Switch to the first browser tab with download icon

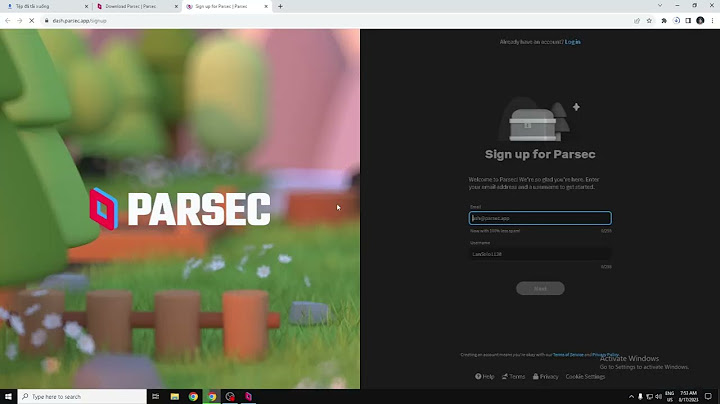[x=46, y=6]
